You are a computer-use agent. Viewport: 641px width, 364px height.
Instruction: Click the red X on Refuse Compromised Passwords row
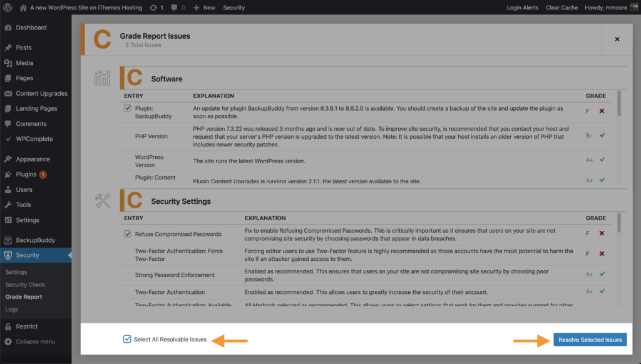pyautogui.click(x=602, y=233)
